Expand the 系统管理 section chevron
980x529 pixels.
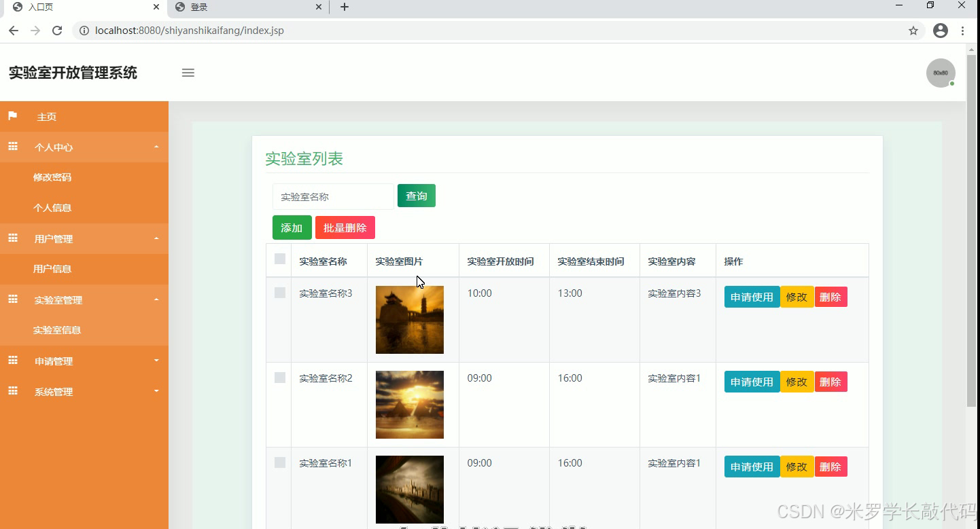[156, 391]
